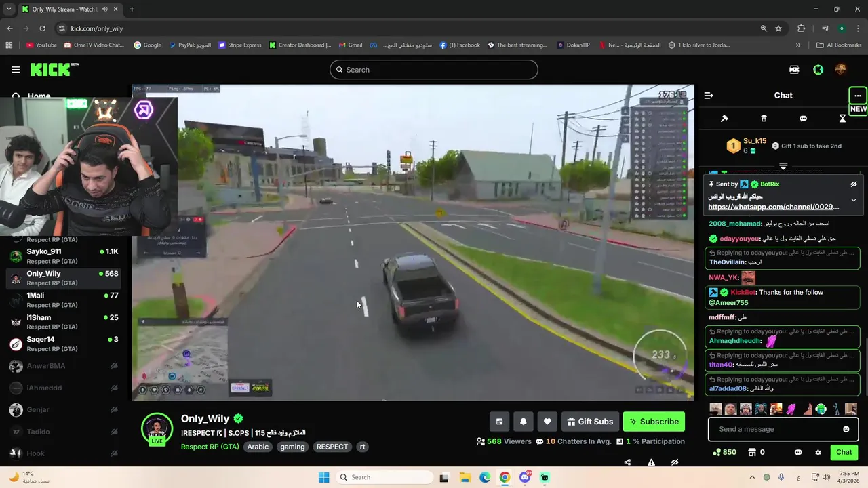
Task: Open a new browser tab
Action: click(x=132, y=9)
